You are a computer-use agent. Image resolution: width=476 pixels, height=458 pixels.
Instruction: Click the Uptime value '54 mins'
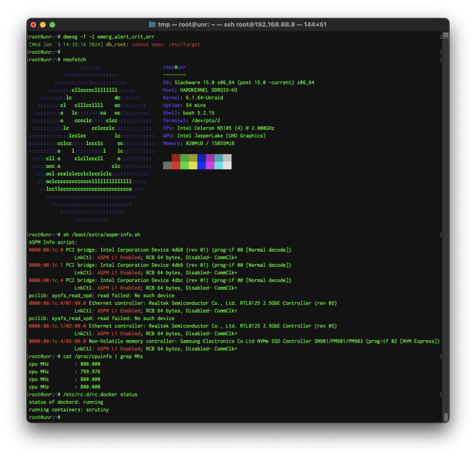click(x=196, y=105)
